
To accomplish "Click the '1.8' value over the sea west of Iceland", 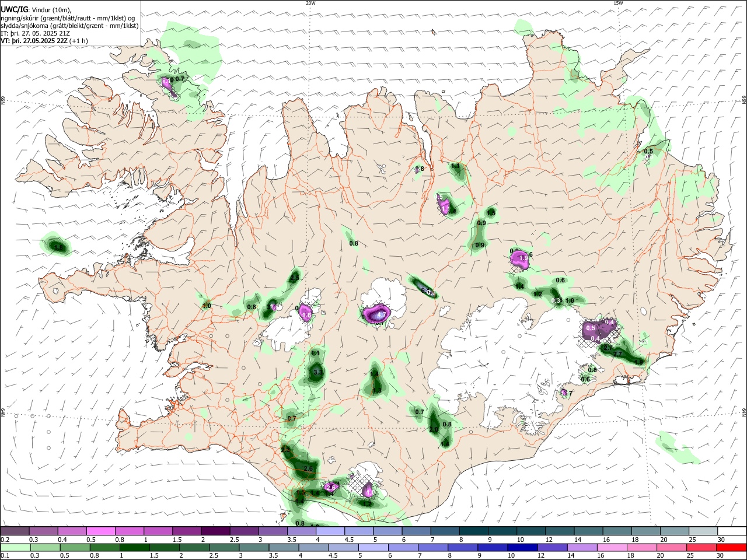I will pos(58,247).
